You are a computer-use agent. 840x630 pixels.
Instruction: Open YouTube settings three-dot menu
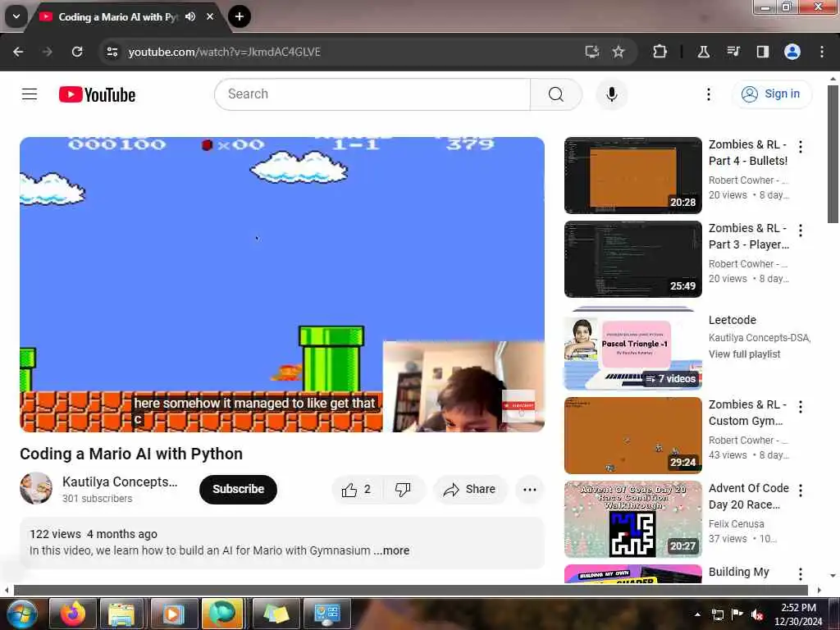coord(708,94)
